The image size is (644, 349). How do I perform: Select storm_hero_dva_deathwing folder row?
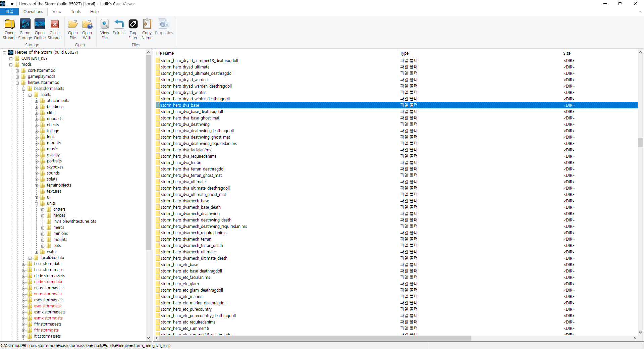tap(396, 124)
